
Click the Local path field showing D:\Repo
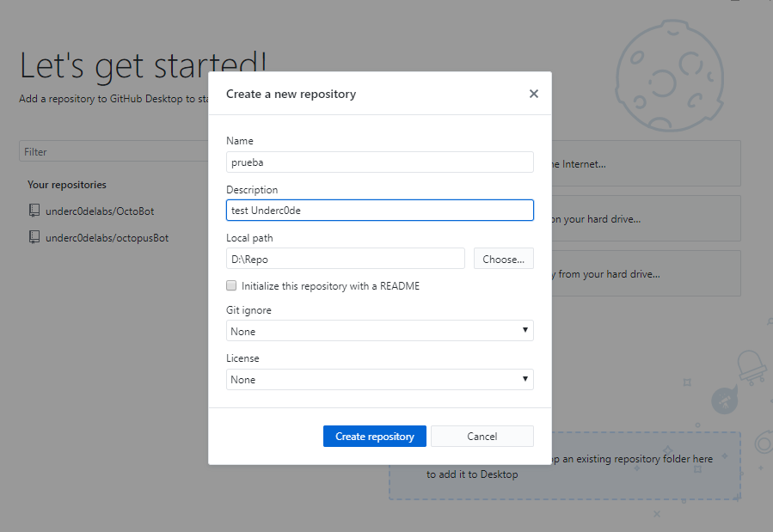345,259
